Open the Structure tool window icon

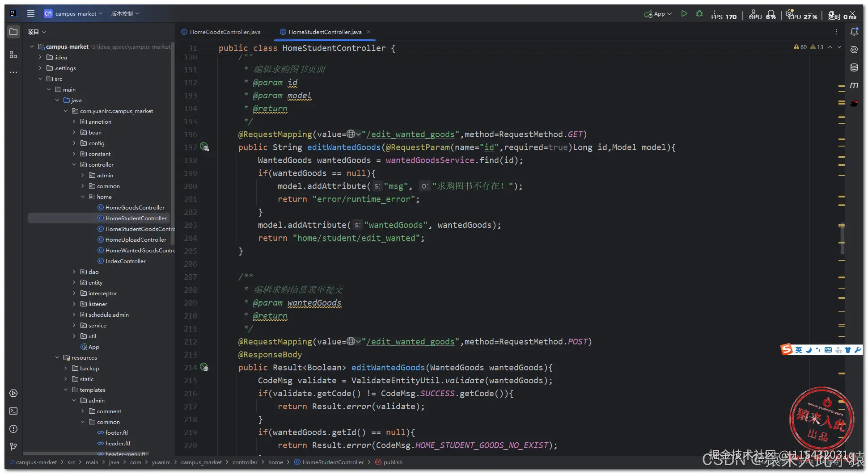coord(13,55)
